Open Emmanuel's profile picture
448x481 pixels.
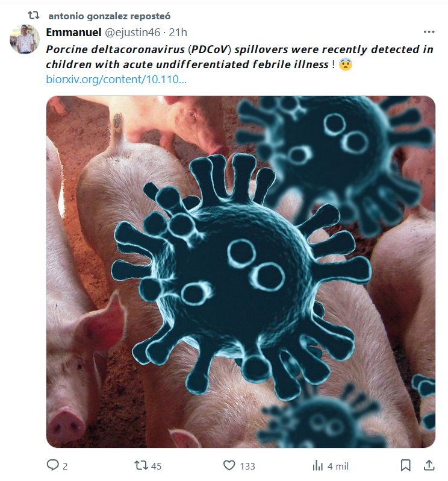pyautogui.click(x=25, y=39)
